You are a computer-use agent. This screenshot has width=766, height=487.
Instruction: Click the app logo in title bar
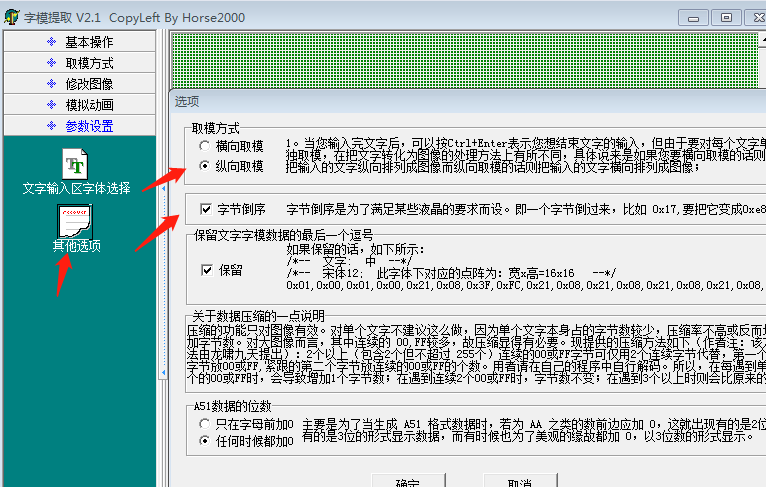point(12,17)
